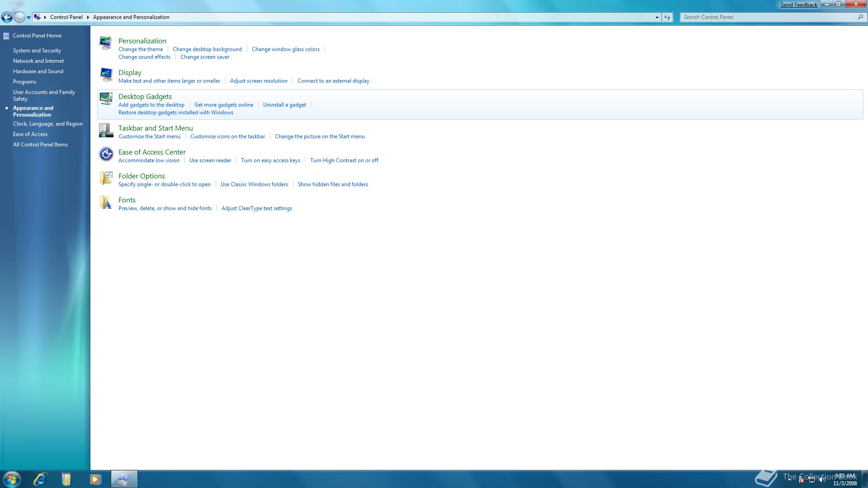868x488 pixels.
Task: Click Change screen saver
Action: pos(205,57)
